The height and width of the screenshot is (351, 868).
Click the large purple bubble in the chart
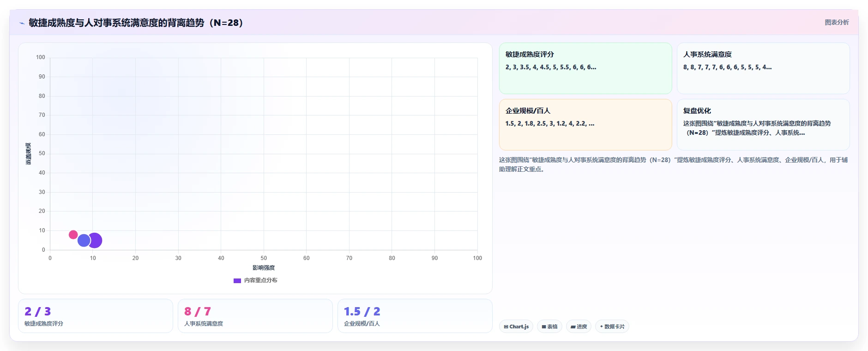(96, 240)
